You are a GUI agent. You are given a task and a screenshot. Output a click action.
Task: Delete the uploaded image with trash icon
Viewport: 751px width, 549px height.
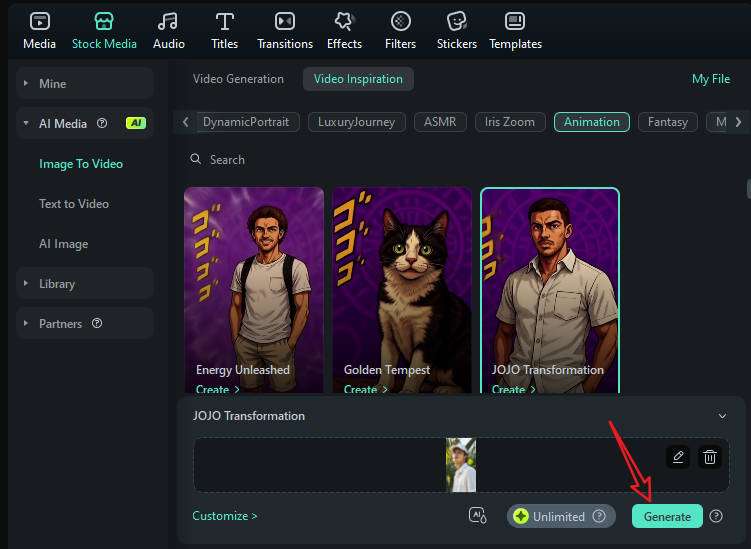pyautogui.click(x=710, y=457)
